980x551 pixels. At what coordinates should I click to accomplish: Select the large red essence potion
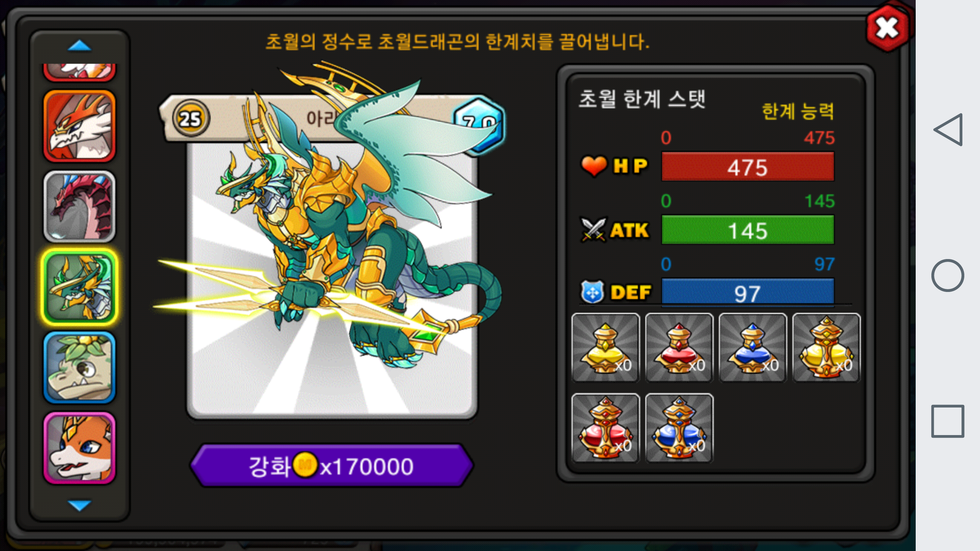[x=606, y=428]
